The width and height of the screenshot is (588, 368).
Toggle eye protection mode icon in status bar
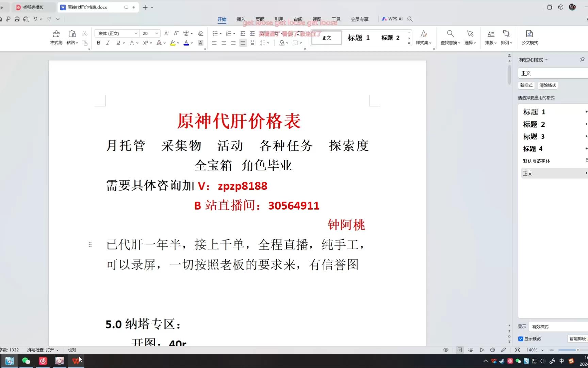(446, 350)
